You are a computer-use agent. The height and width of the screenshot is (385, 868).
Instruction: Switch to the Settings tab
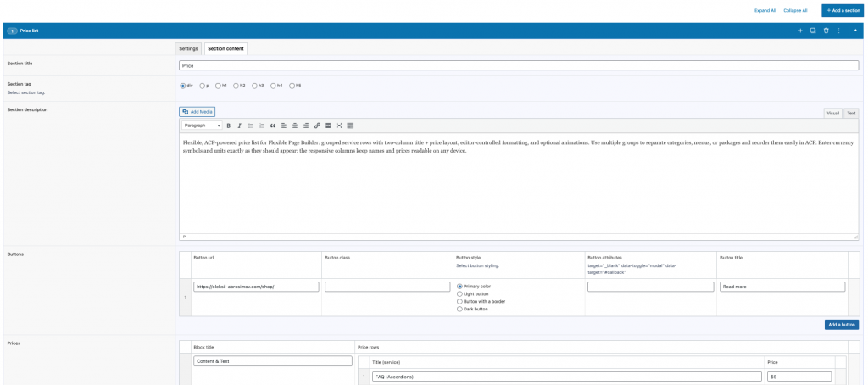189,48
